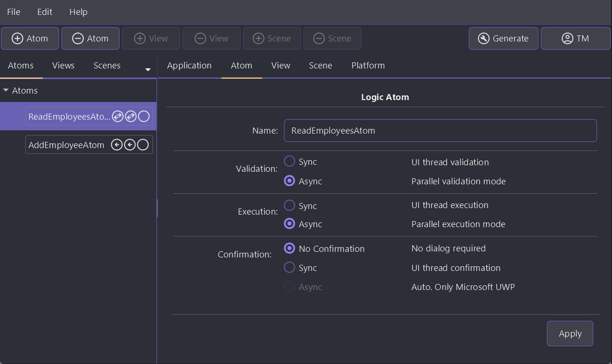Click first double-arrow icon on ReadEmployeesAtom

point(118,116)
